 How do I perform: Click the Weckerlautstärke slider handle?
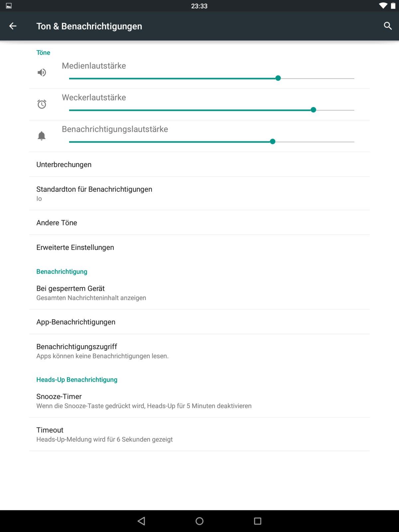point(313,110)
